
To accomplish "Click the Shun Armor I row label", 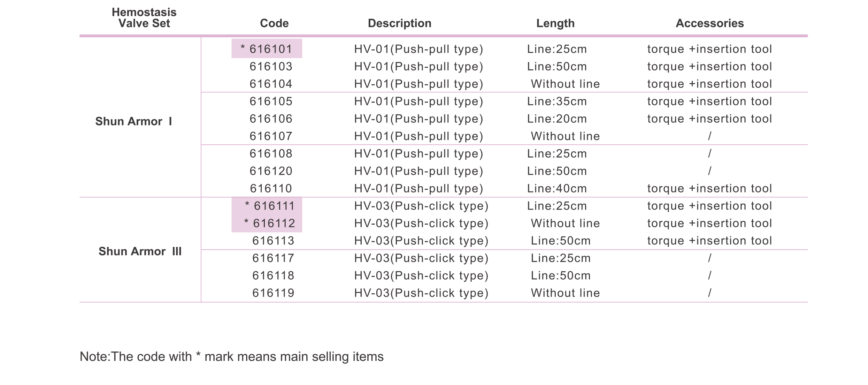I will point(133,121).
